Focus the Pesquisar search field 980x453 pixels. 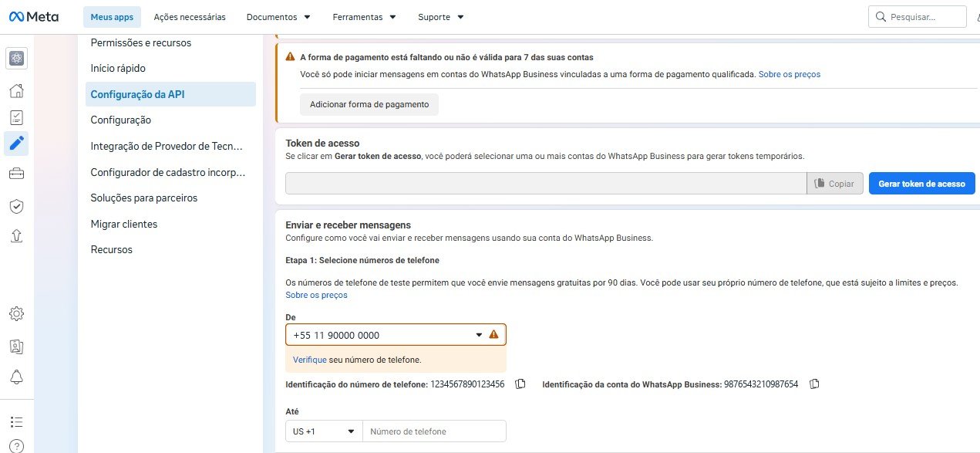917,16
